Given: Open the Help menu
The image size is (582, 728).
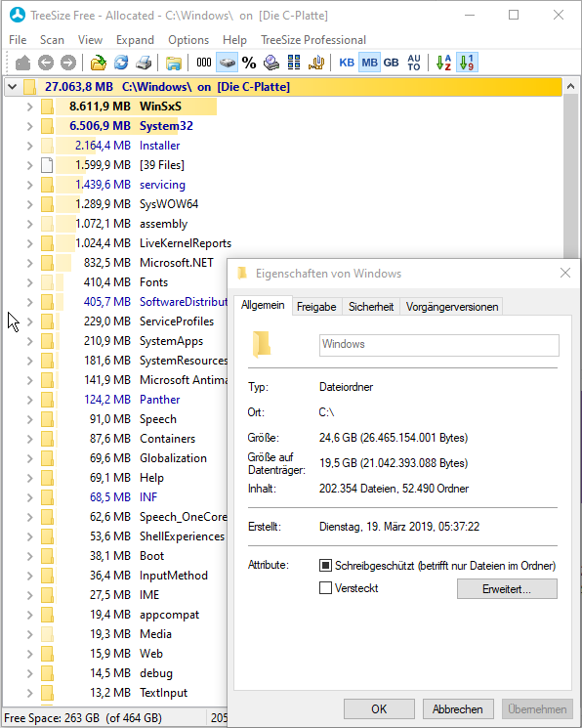Looking at the screenshot, I should pyautogui.click(x=234, y=40).
